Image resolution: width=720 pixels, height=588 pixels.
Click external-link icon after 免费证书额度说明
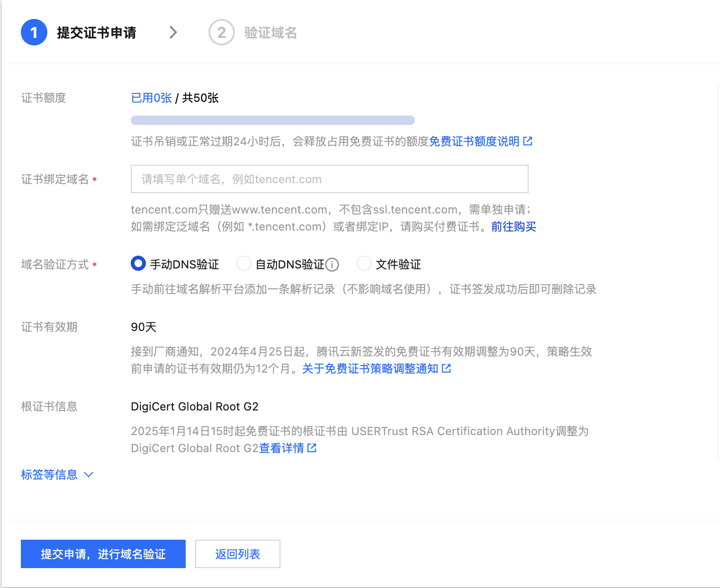point(528,141)
